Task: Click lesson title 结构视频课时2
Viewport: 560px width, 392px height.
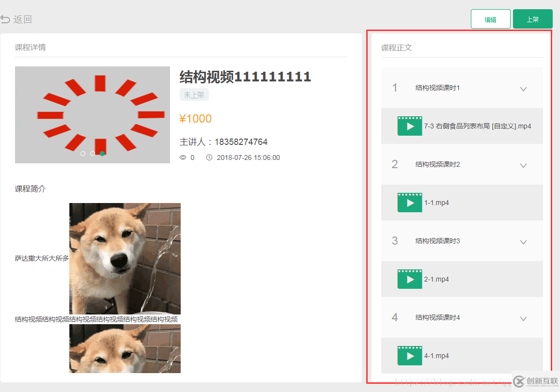Action: (437, 164)
